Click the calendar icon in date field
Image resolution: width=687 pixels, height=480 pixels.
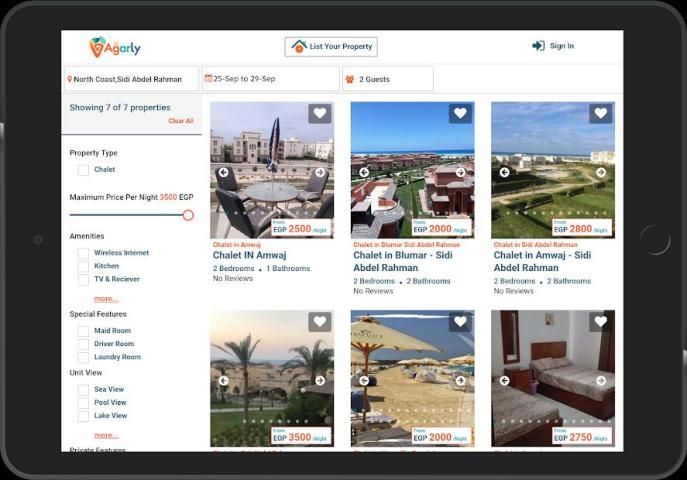pos(208,78)
